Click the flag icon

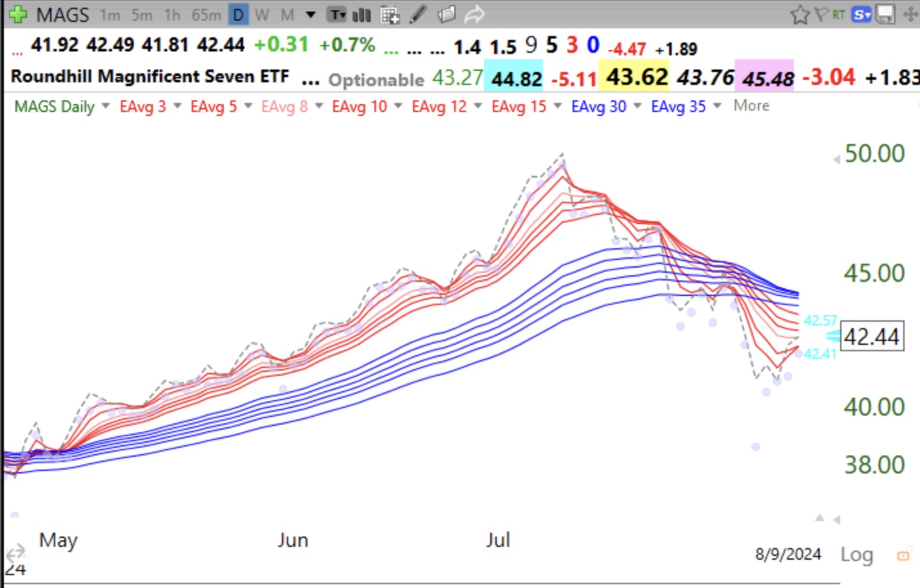point(821,14)
